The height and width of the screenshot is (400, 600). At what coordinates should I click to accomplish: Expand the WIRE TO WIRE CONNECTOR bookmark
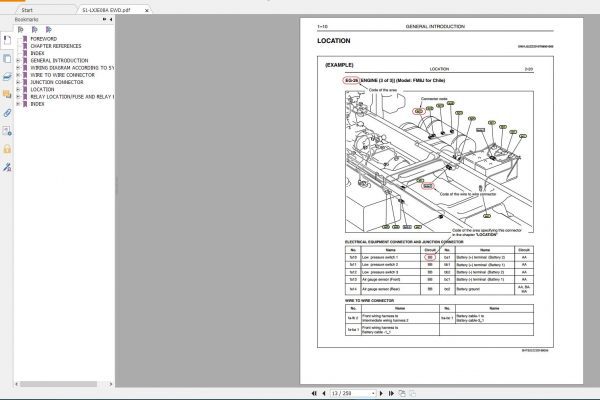tap(18, 75)
